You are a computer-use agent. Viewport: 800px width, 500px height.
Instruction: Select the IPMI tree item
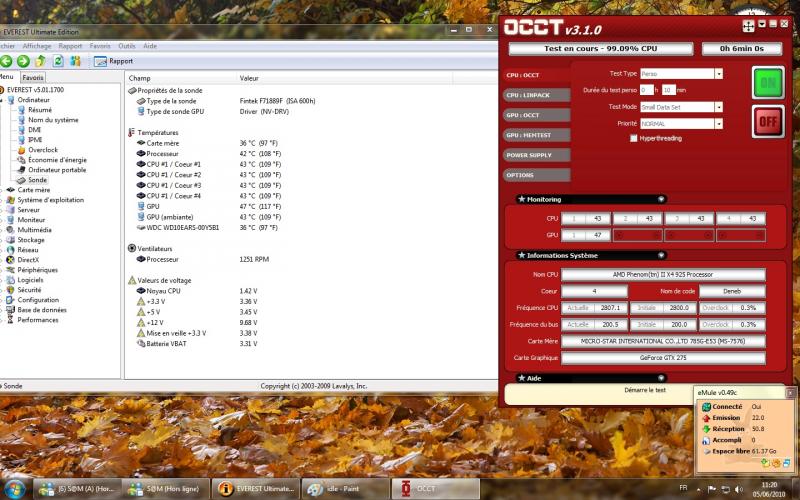(35, 140)
